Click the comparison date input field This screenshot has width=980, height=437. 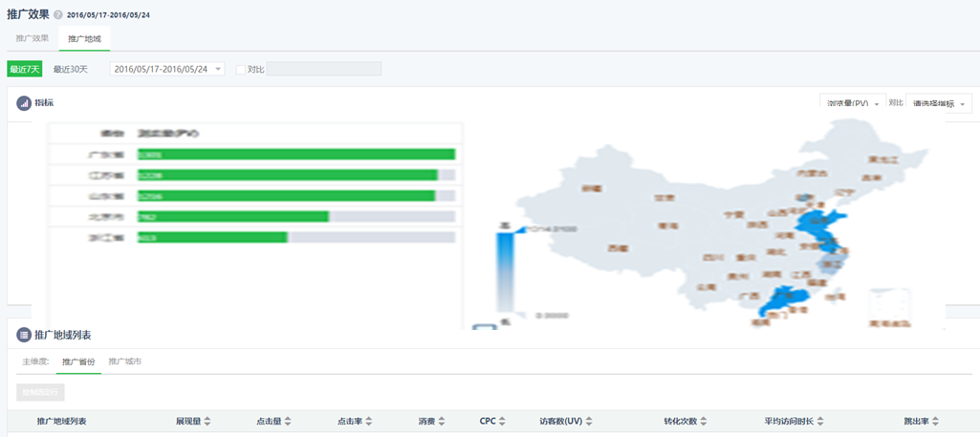coord(324,69)
